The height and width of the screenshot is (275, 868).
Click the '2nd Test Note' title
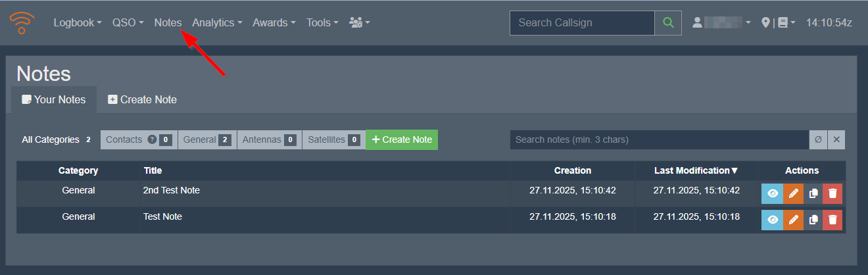coord(172,190)
